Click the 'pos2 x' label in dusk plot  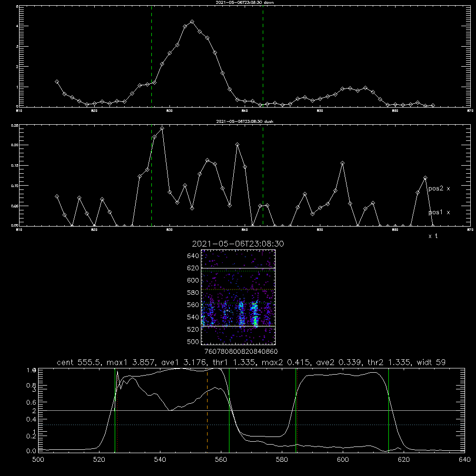click(x=439, y=188)
